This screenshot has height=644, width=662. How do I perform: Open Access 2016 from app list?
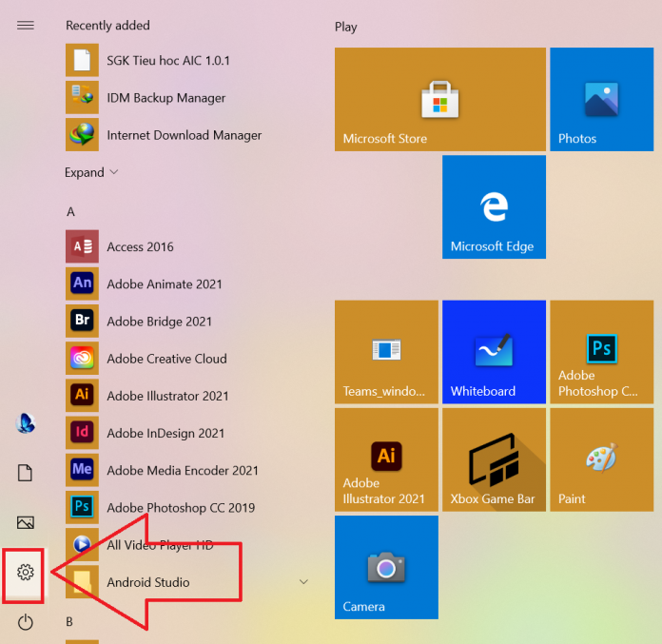point(140,246)
